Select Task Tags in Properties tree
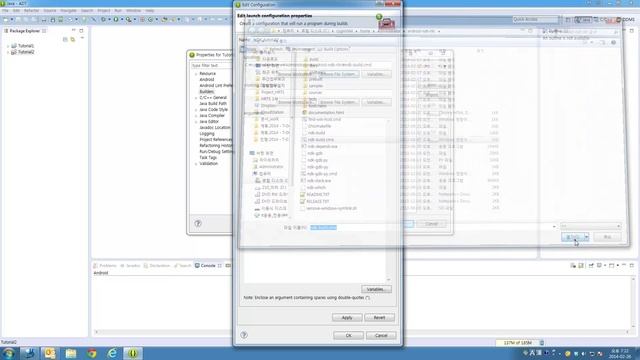Image resolution: width=640 pixels, height=360 pixels. (208, 158)
